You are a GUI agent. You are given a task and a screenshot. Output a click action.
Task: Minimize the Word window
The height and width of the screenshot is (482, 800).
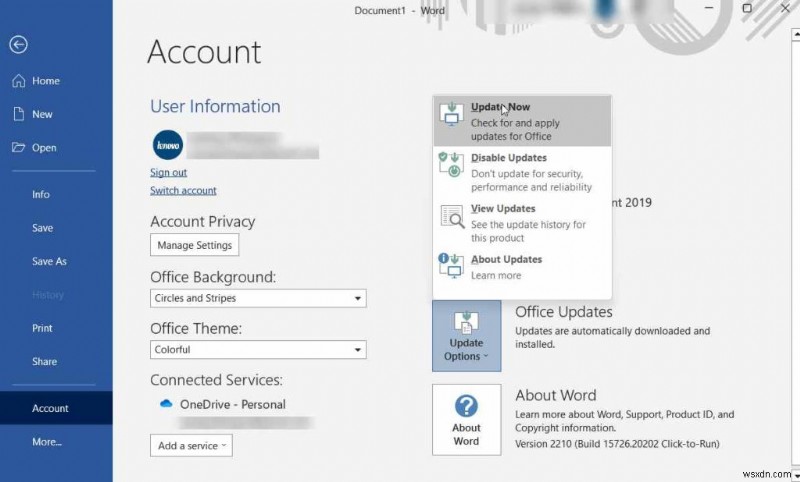(709, 8)
